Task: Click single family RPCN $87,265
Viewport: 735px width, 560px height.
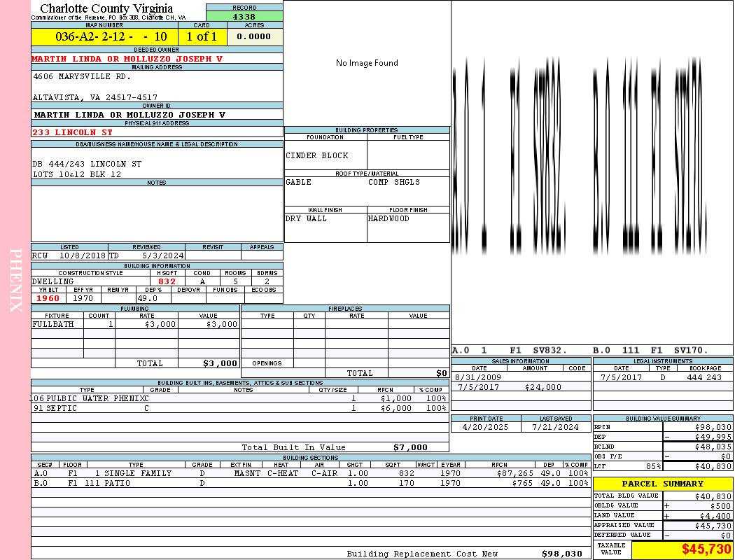Action: point(515,473)
